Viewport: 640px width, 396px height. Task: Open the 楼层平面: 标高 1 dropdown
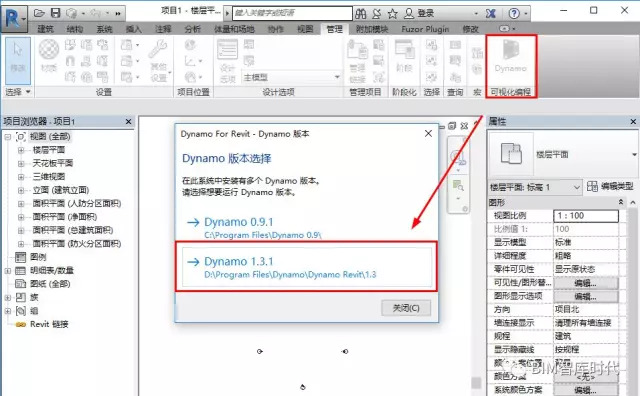[x=535, y=187]
